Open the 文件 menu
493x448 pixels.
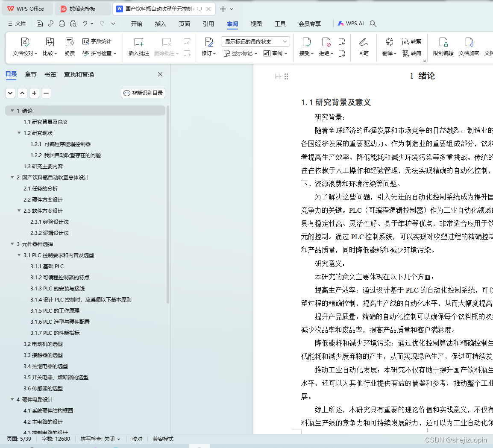point(17,23)
